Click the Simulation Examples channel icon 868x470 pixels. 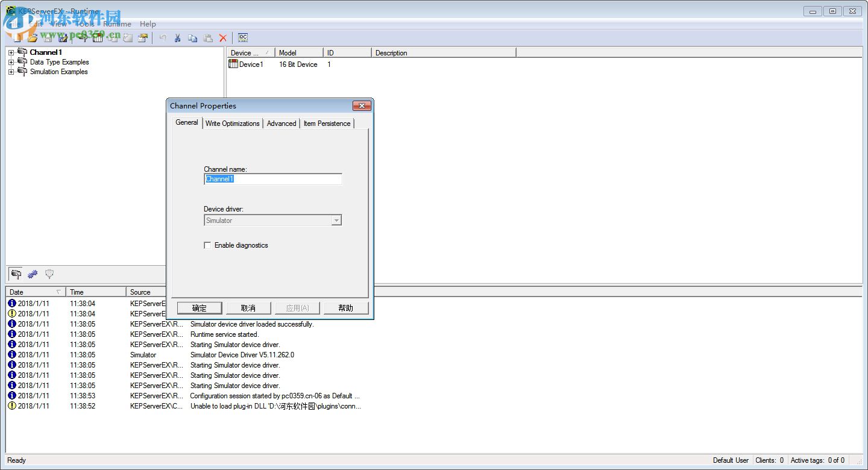coord(22,72)
